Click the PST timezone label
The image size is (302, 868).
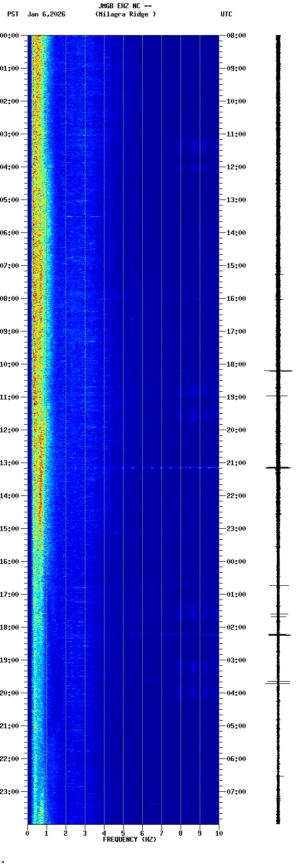tap(13, 14)
